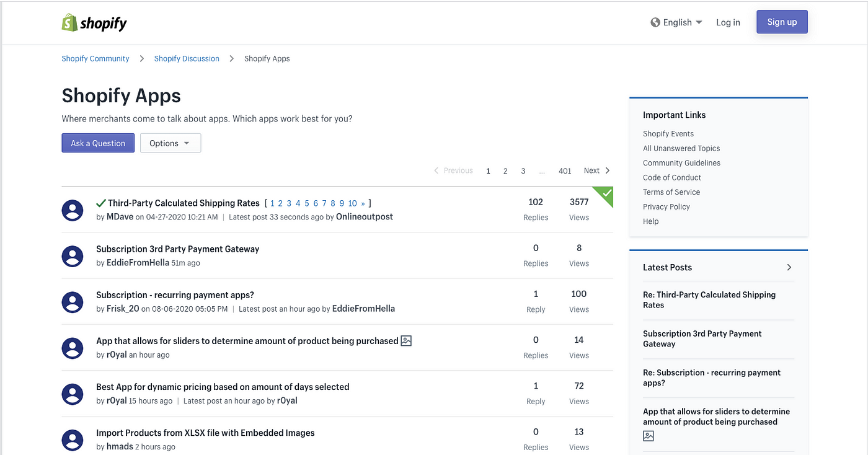Open Onlineoutpost's profile link

tap(365, 217)
